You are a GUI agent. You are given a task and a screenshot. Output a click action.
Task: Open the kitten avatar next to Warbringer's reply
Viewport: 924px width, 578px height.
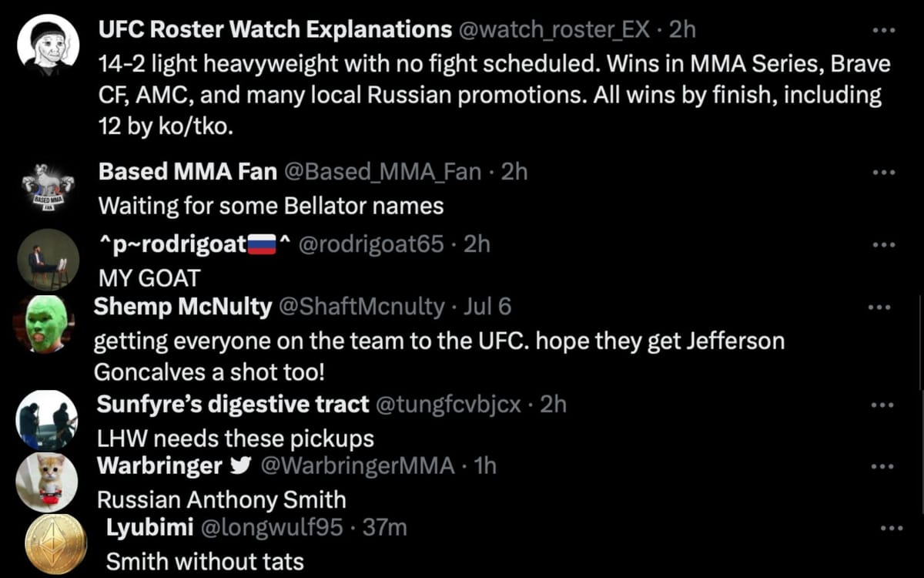pos(47,482)
